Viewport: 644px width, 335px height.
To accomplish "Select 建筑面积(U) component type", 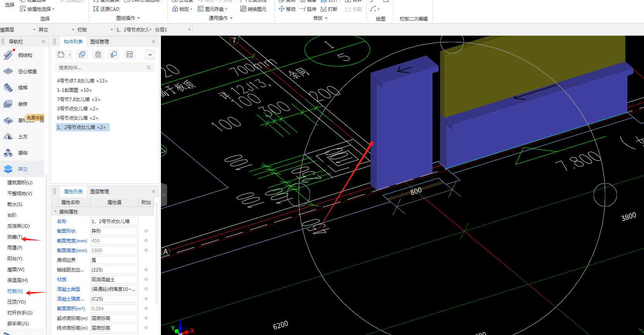I will coord(20,183).
